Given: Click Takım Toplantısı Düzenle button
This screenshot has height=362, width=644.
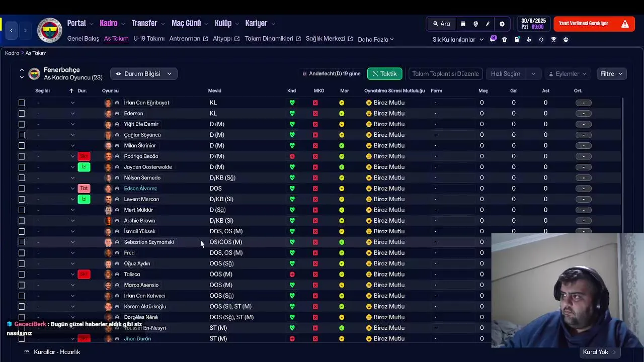Looking at the screenshot, I should click(445, 74).
